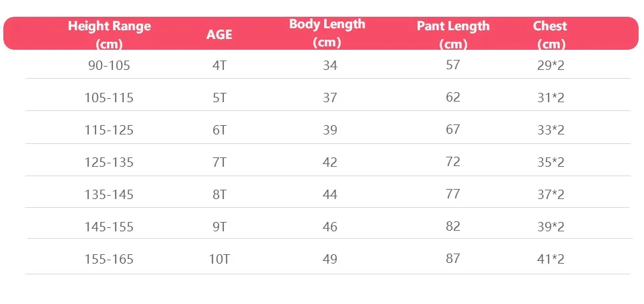Click chest value 41*2
Image resolution: width=644 pixels, height=304 pixels.
[551, 259]
